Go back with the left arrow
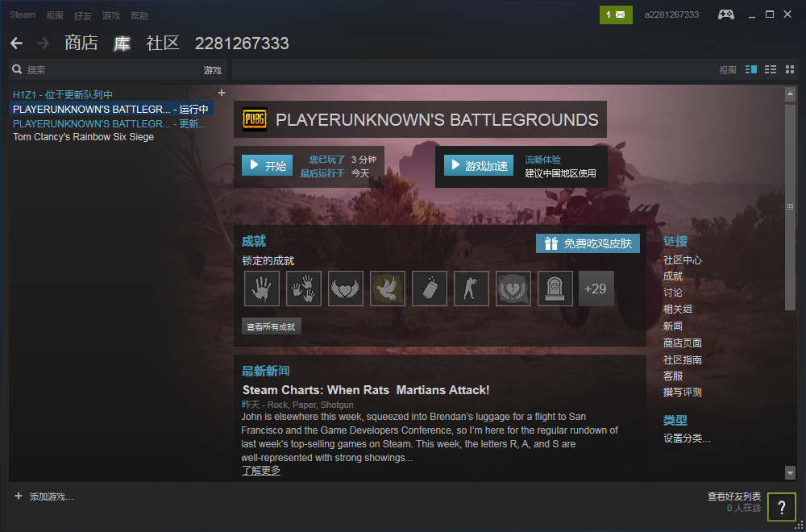The width and height of the screenshot is (806, 532). (x=16, y=44)
